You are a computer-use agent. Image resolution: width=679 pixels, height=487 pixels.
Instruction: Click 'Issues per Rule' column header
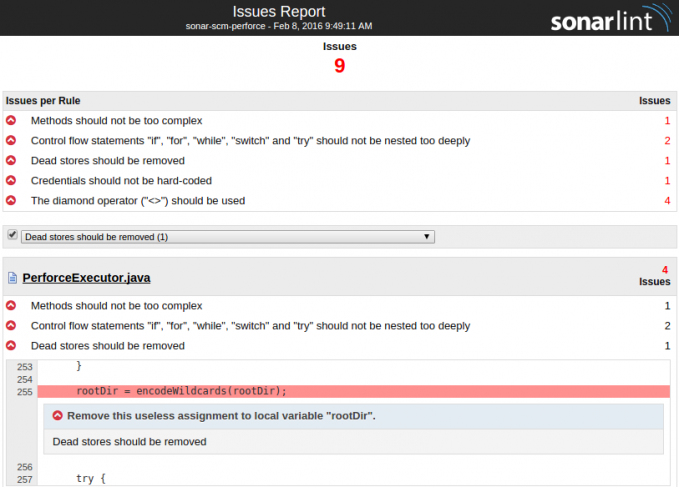43,101
